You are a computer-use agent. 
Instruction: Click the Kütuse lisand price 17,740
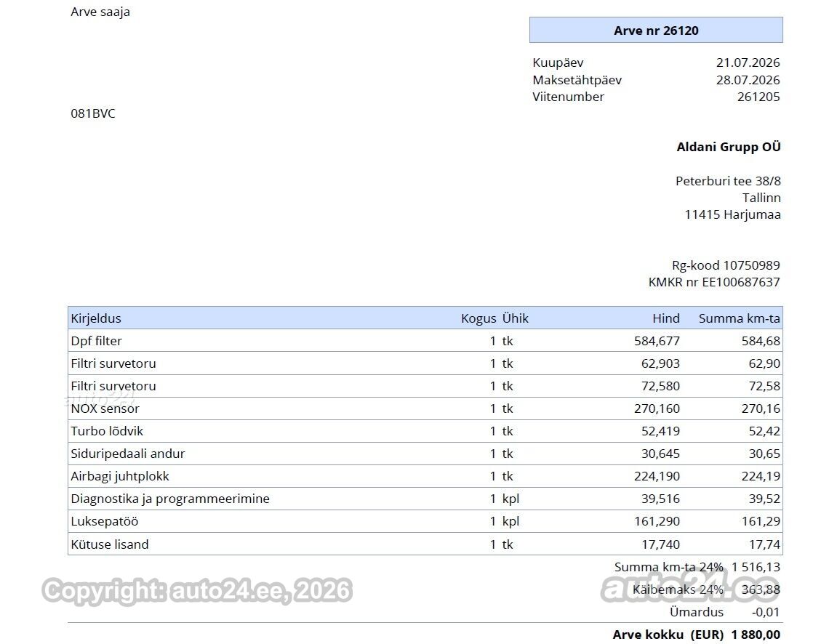click(661, 544)
